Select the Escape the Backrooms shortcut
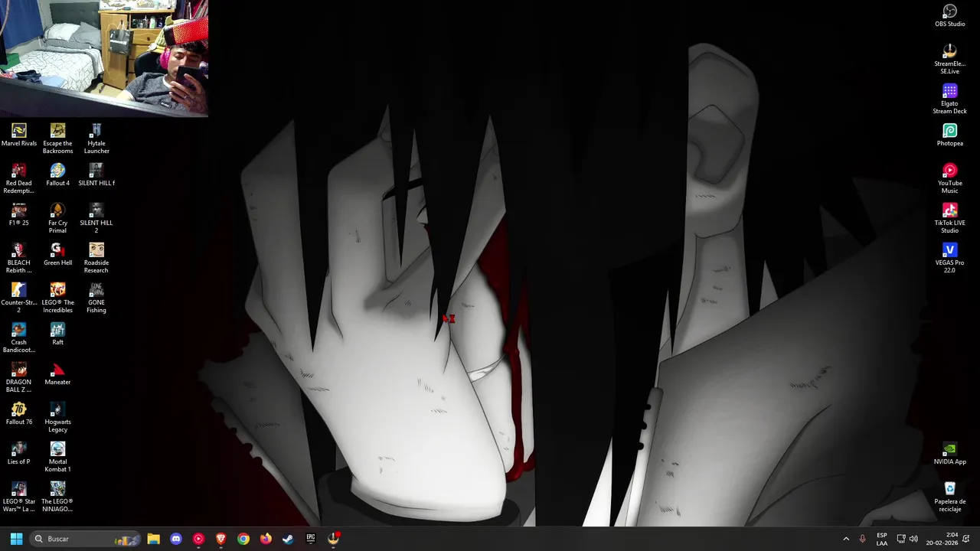This screenshot has height=551, width=980. pos(57,139)
